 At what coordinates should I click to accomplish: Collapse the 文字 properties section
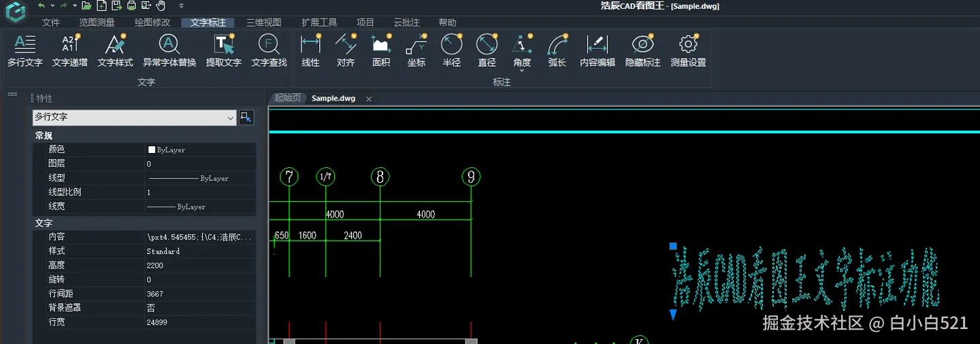[44, 223]
